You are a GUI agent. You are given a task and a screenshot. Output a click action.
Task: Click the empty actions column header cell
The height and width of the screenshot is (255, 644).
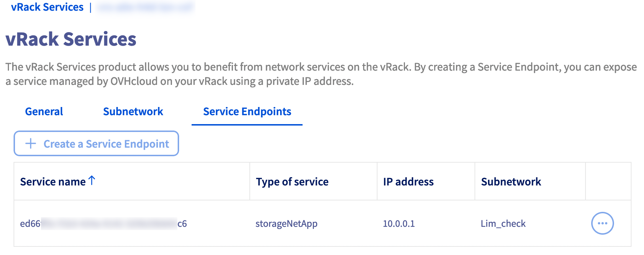click(608, 182)
